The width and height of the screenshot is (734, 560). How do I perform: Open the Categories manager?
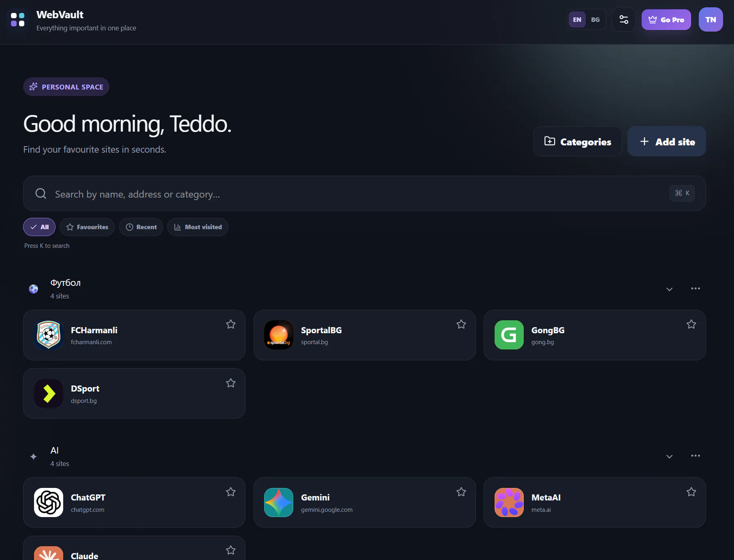point(578,141)
